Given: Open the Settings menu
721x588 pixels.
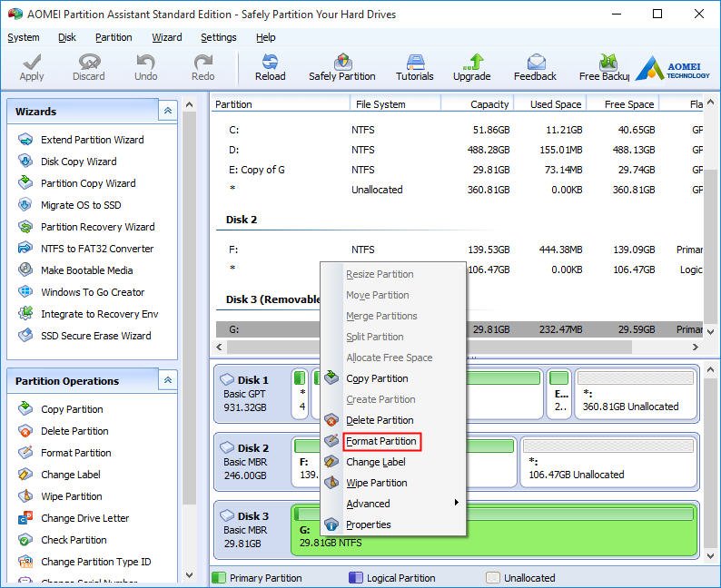Looking at the screenshot, I should pyautogui.click(x=219, y=37).
